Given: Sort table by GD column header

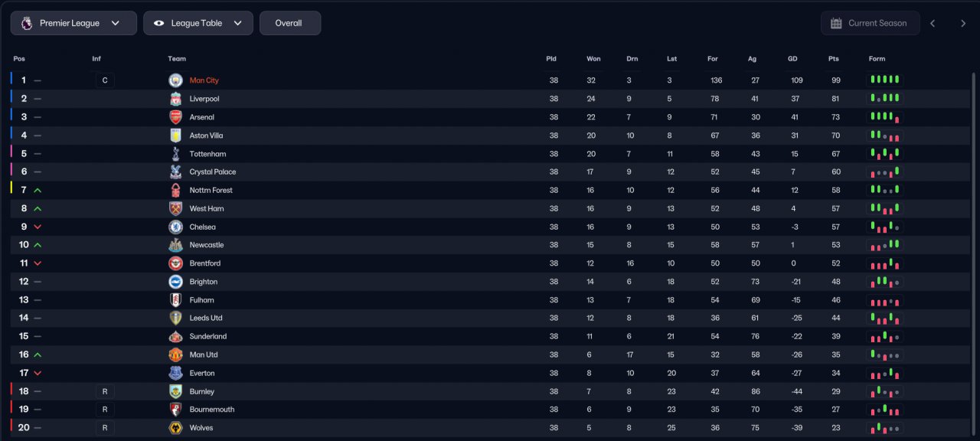Looking at the screenshot, I should point(792,59).
